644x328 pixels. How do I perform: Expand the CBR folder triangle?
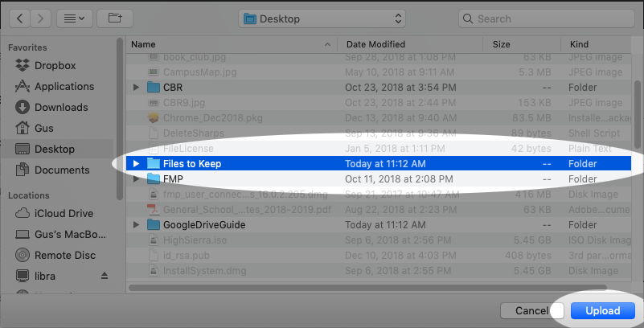(x=136, y=87)
